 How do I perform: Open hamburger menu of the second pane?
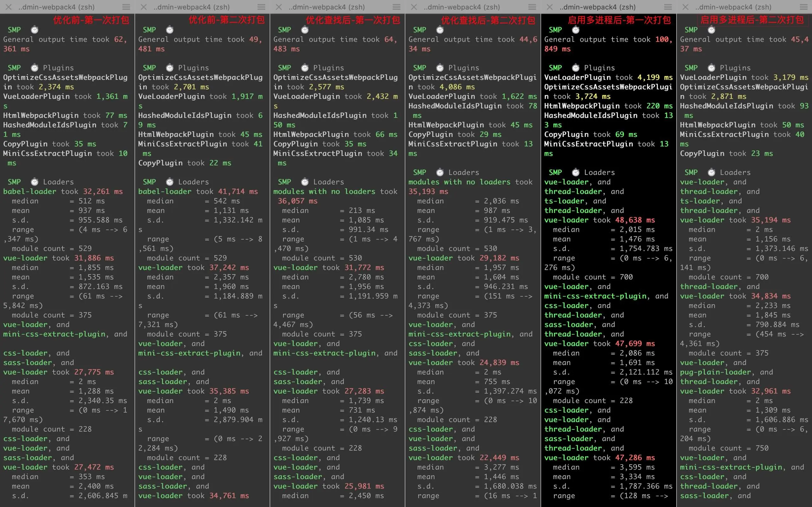tap(261, 7)
